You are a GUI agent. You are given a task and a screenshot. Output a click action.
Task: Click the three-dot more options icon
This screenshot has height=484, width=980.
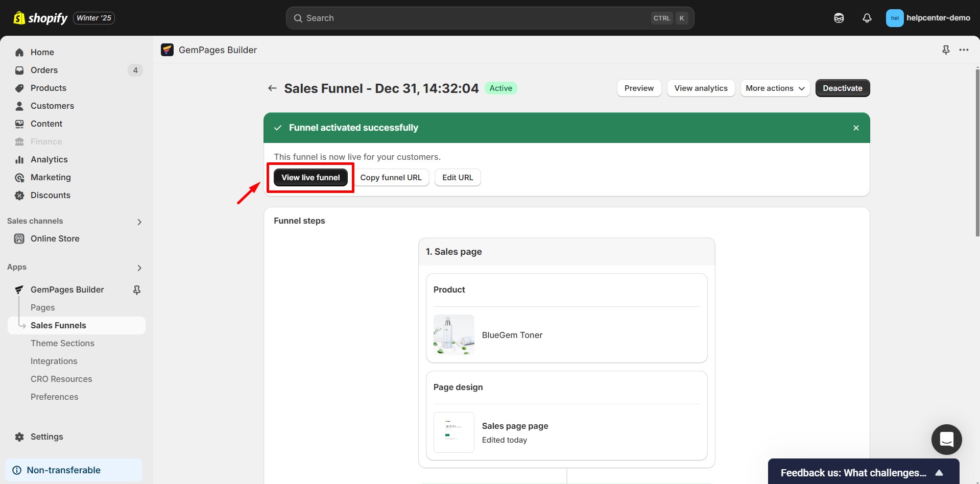(964, 50)
